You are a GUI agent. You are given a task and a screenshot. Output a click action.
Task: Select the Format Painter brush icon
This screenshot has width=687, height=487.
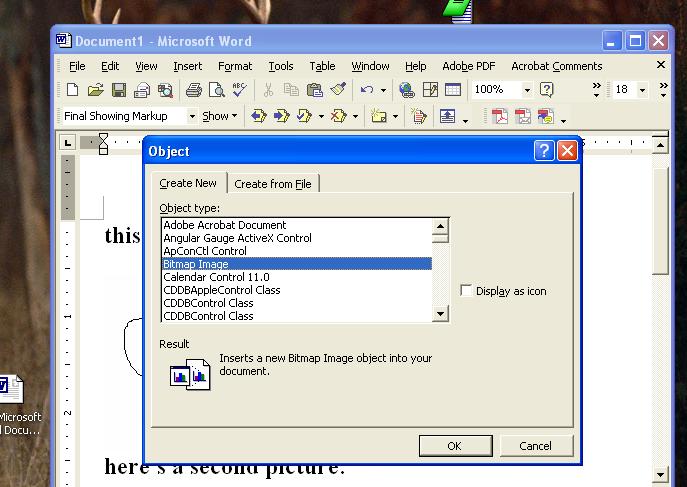coord(338,90)
